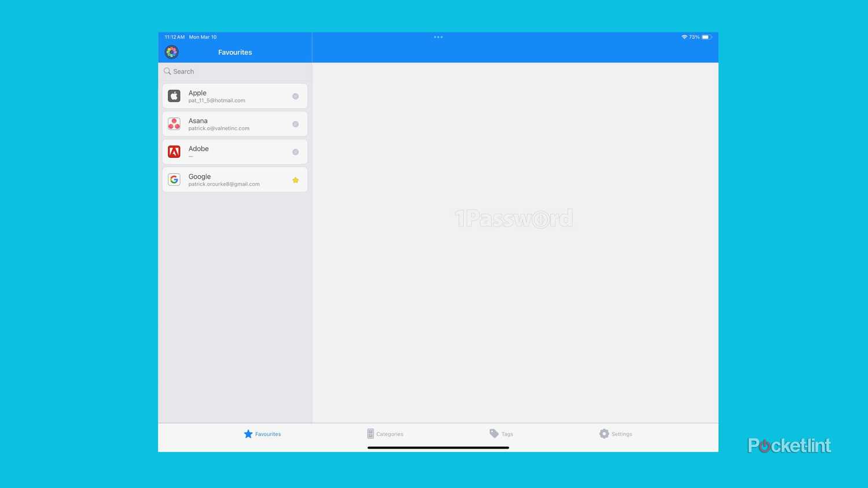
Task: Click the patrick.o@valnetinc.com email text
Action: 219,128
